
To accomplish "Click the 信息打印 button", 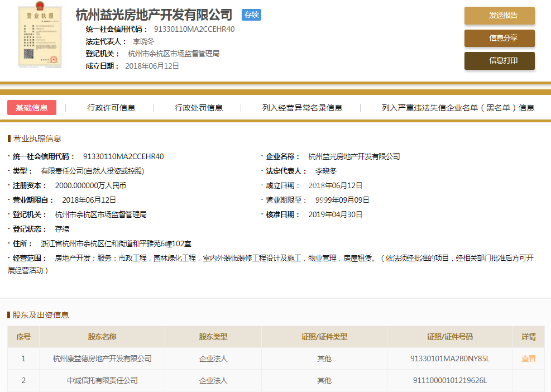I will [x=499, y=61].
